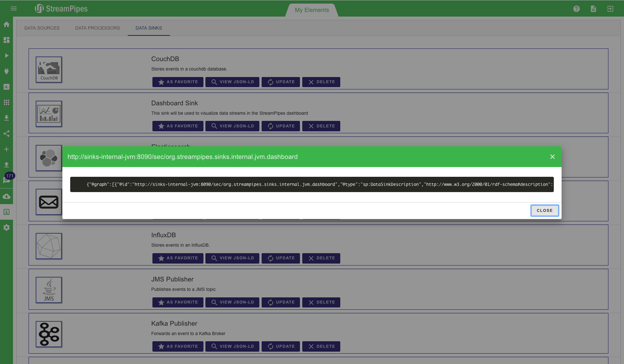
Task: Open notifications icon with 171 badge
Action: [x=6, y=180]
